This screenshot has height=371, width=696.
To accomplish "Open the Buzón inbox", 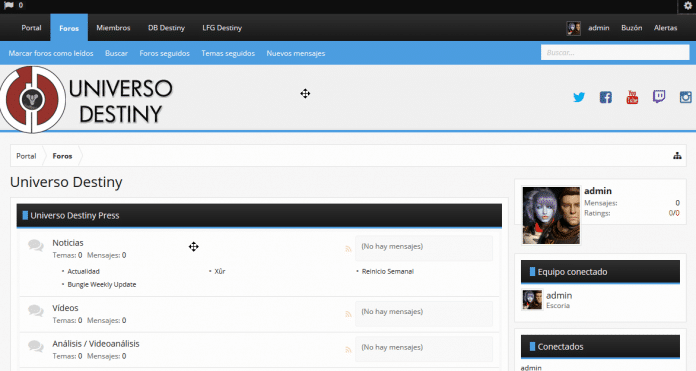I will [x=632, y=28].
